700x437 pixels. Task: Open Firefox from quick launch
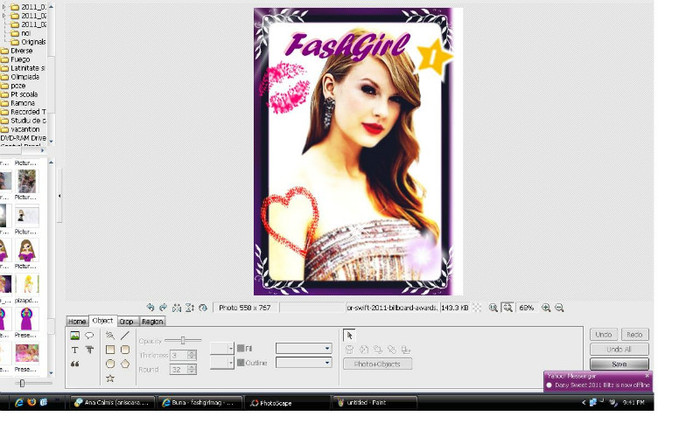pos(31,402)
